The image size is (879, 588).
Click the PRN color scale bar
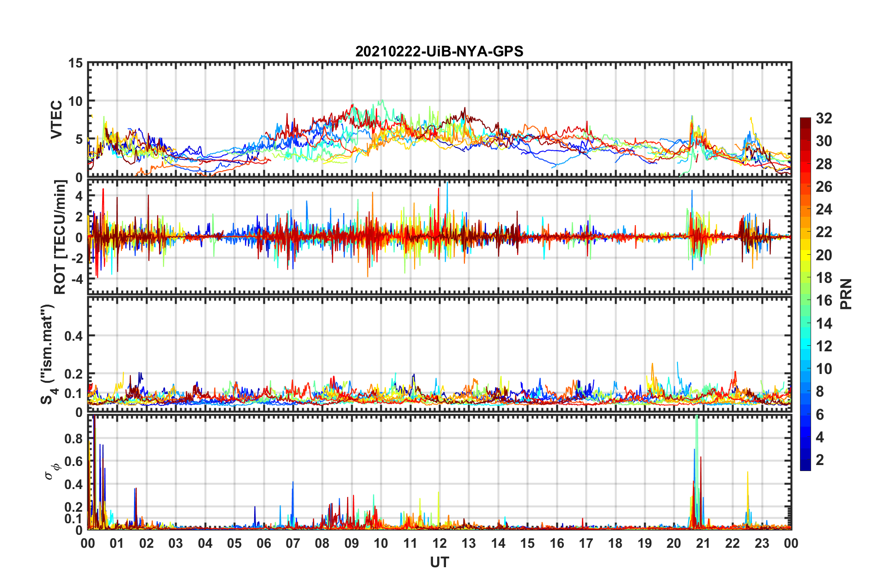(805, 294)
